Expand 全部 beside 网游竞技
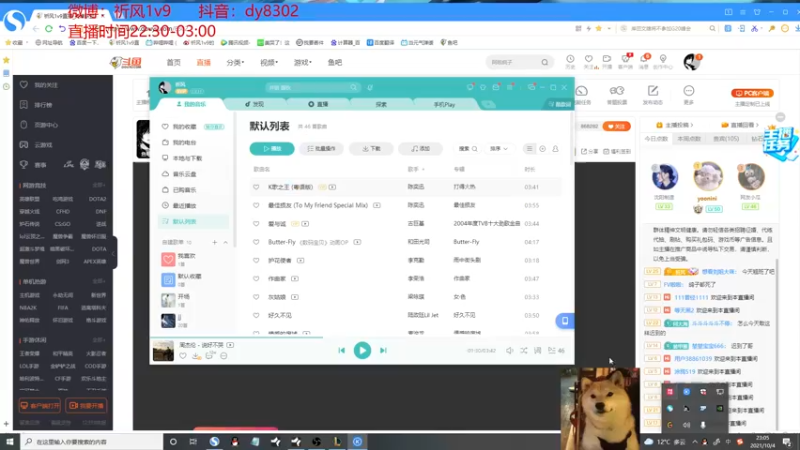The image size is (800, 450). (98, 185)
